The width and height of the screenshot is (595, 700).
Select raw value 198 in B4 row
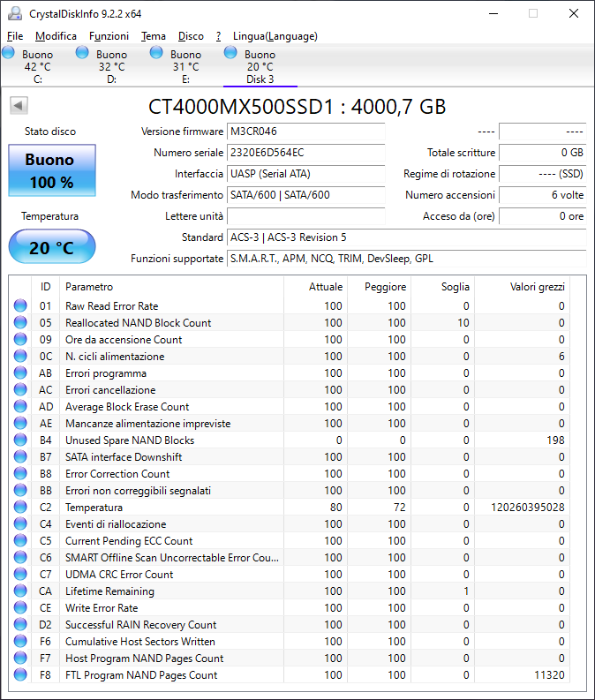click(x=556, y=440)
